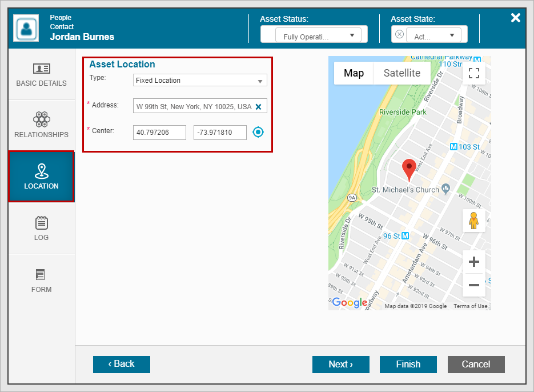
Task: Click the latitude field showing 40.797206
Action: coord(159,133)
